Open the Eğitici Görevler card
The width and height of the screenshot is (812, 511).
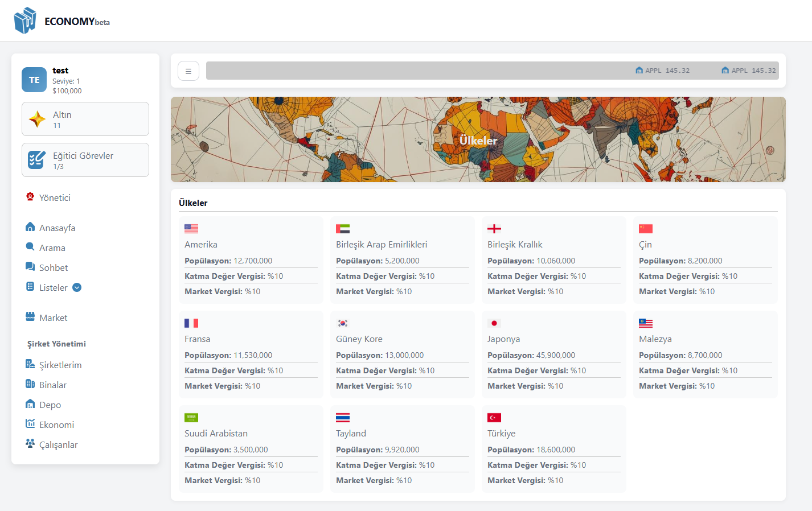[x=85, y=160]
